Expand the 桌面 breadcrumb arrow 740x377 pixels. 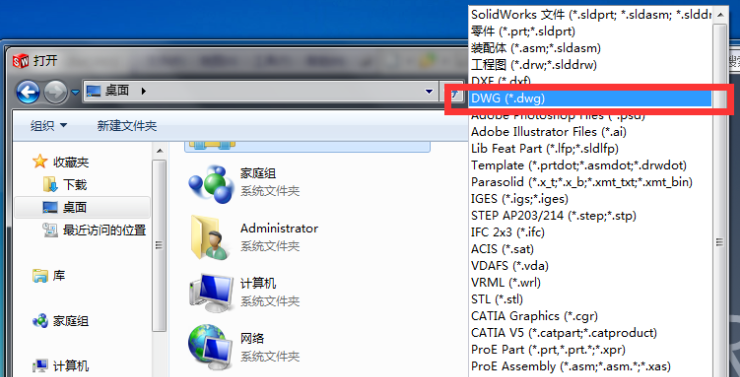(143, 91)
